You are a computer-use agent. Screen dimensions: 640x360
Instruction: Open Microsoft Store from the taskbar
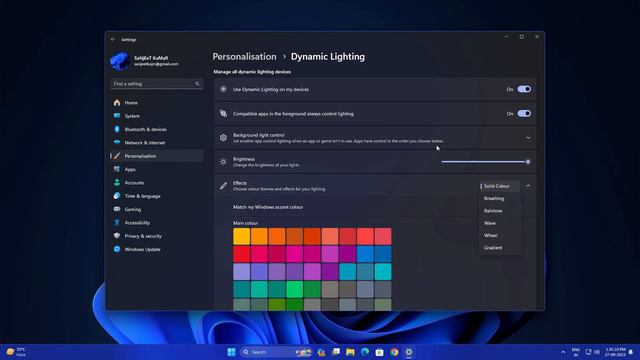click(x=379, y=352)
